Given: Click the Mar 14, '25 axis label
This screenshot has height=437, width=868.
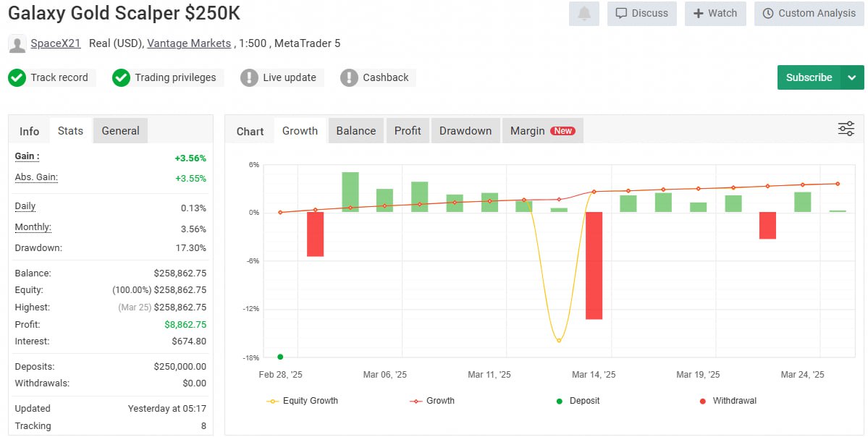Looking at the screenshot, I should [594, 375].
